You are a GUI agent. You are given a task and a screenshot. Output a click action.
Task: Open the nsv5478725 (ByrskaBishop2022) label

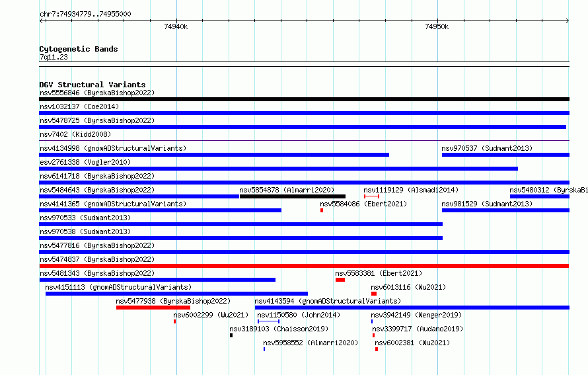(x=97, y=120)
